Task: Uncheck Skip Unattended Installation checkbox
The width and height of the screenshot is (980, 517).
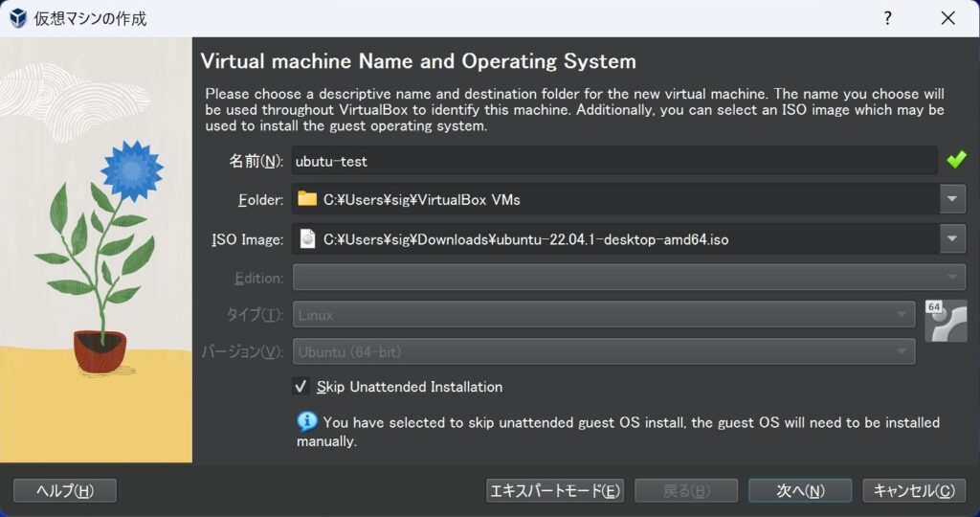Action: 301,387
